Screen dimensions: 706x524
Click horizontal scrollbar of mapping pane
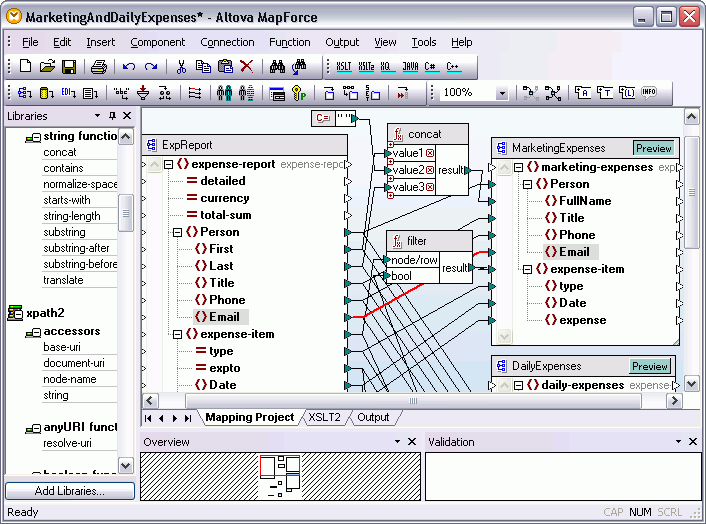tap(412, 400)
